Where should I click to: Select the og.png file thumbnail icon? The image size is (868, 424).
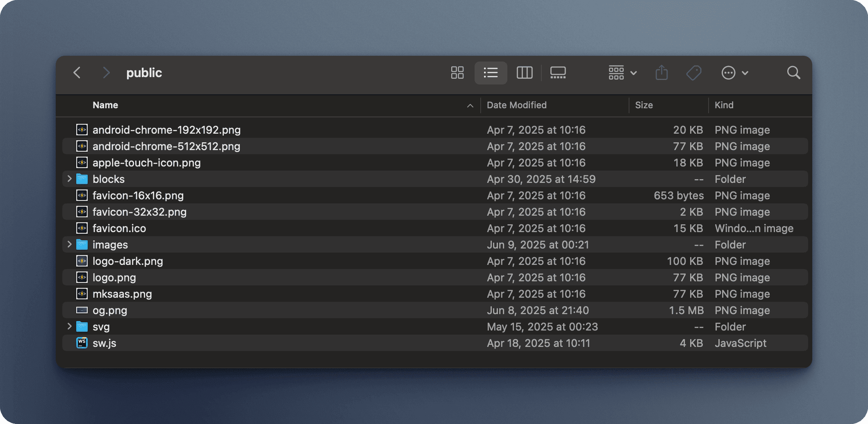tap(82, 310)
